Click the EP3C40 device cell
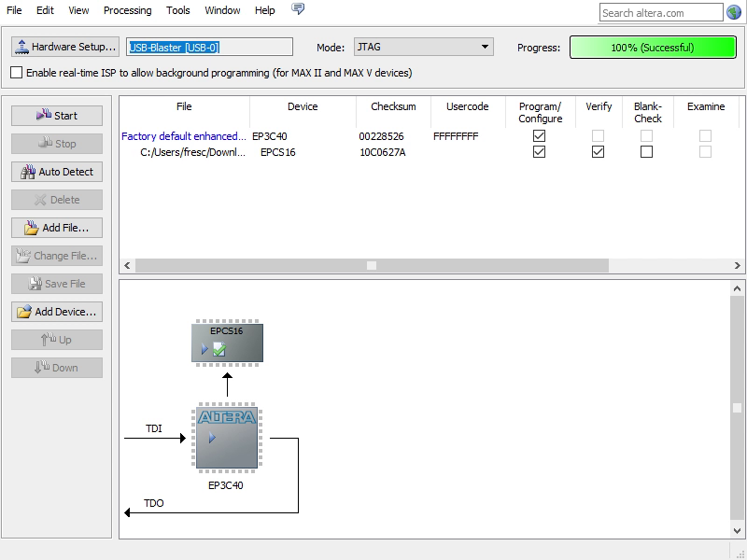Image resolution: width=747 pixels, height=560 pixels. [270, 136]
